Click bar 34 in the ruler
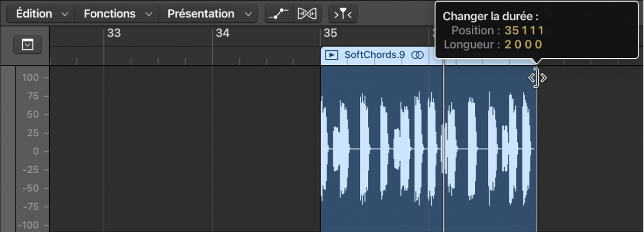This screenshot has width=644, height=232. click(x=222, y=33)
